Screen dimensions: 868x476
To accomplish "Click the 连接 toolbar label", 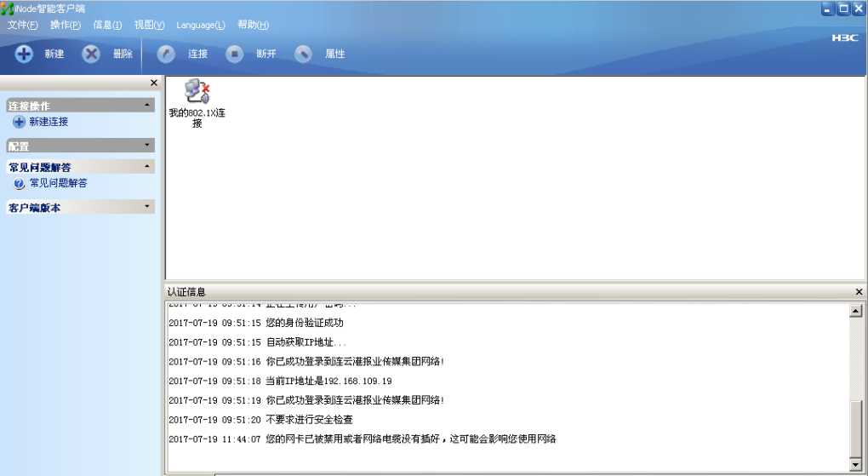I will tap(197, 54).
